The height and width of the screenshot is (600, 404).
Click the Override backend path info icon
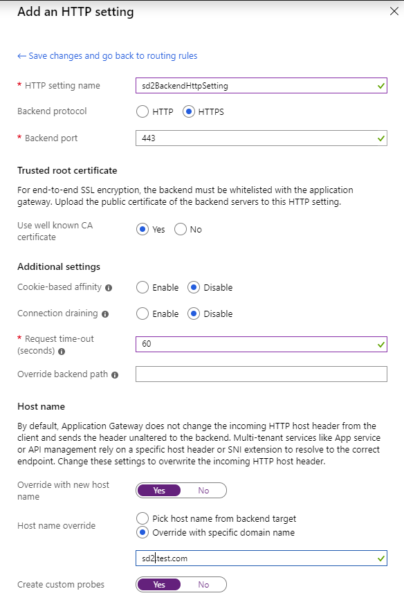pos(115,375)
